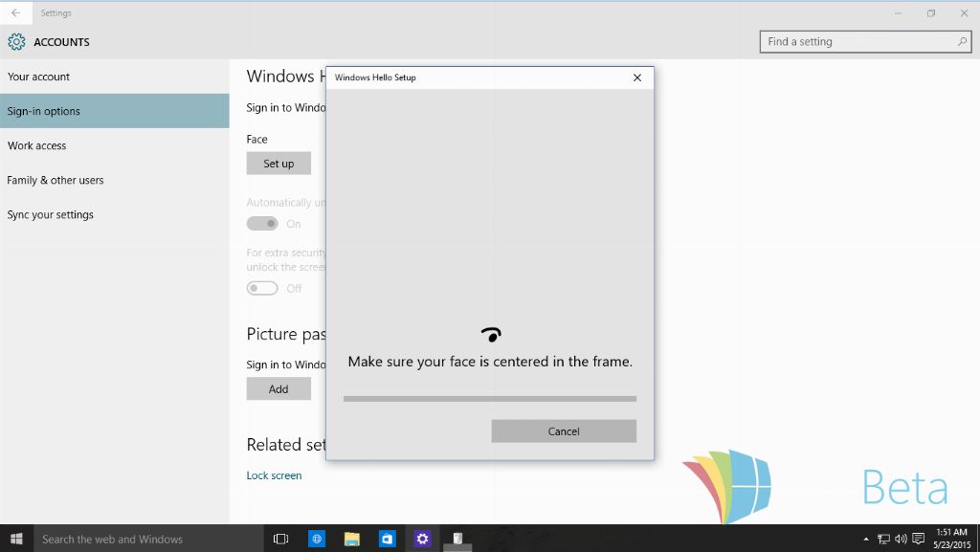Click the search magnifier icon

[x=963, y=42]
